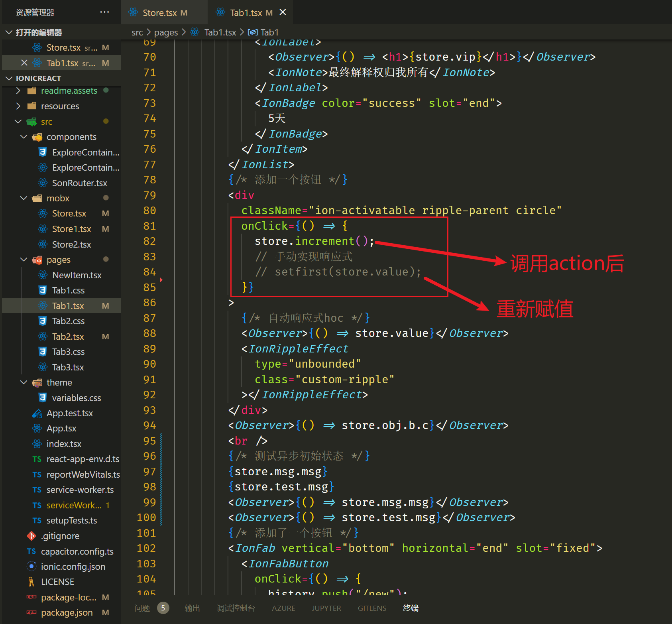Close Tab1.tsx in the open editors list
This screenshot has width=672, height=624.
click(24, 63)
